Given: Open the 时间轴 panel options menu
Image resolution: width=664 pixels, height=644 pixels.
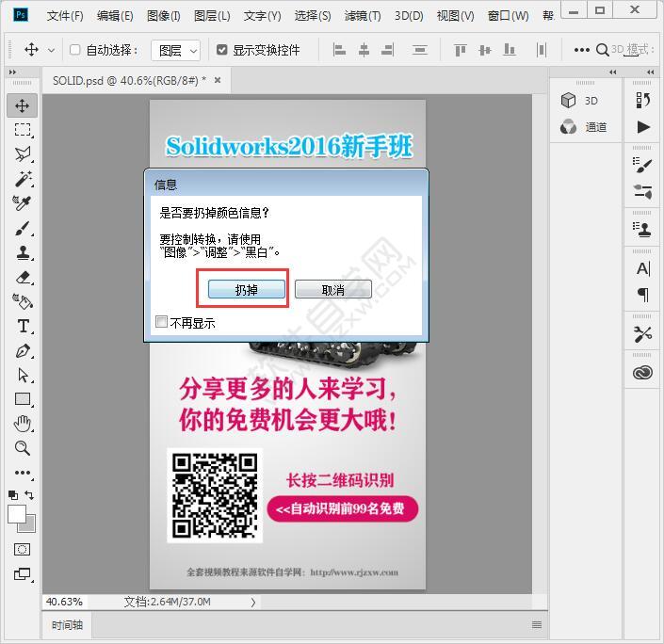Looking at the screenshot, I should (537, 624).
